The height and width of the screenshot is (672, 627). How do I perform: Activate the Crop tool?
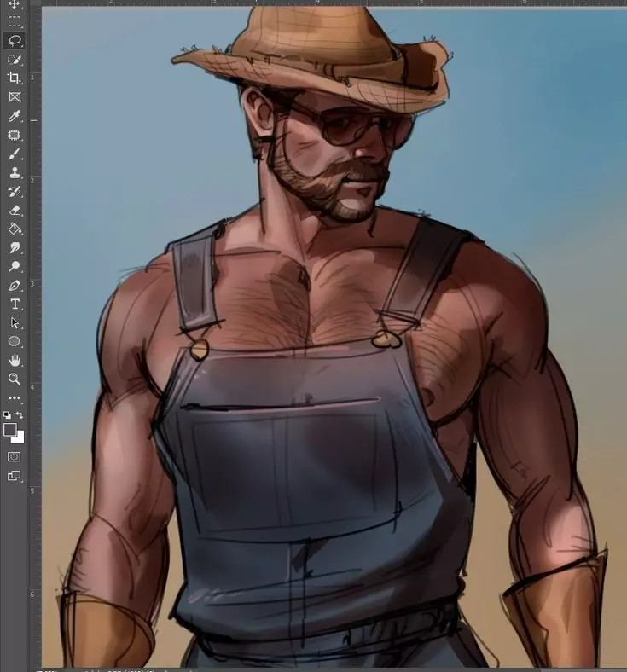15,78
